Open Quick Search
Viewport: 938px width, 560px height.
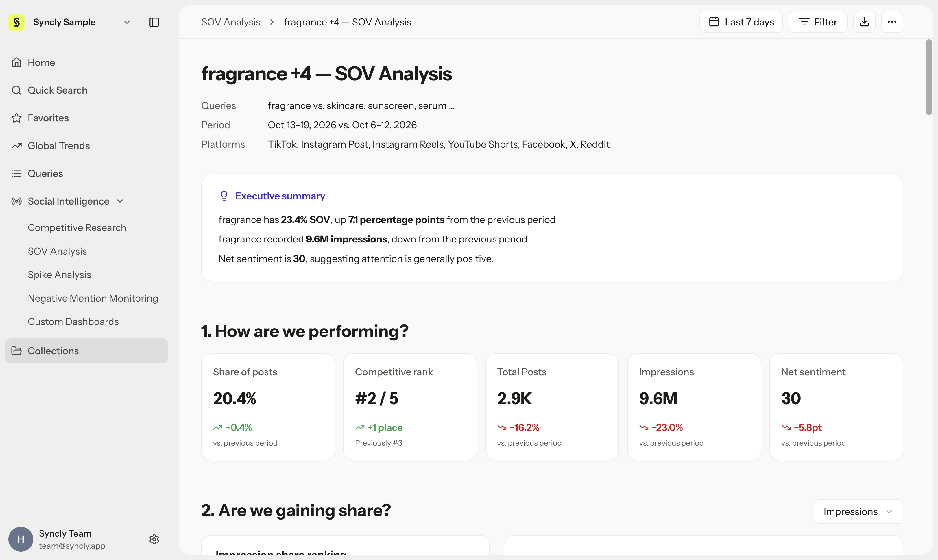click(x=86, y=90)
